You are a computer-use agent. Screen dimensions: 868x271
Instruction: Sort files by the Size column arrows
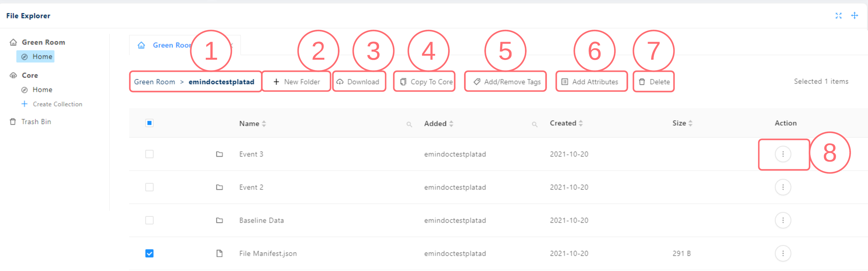coord(691,123)
